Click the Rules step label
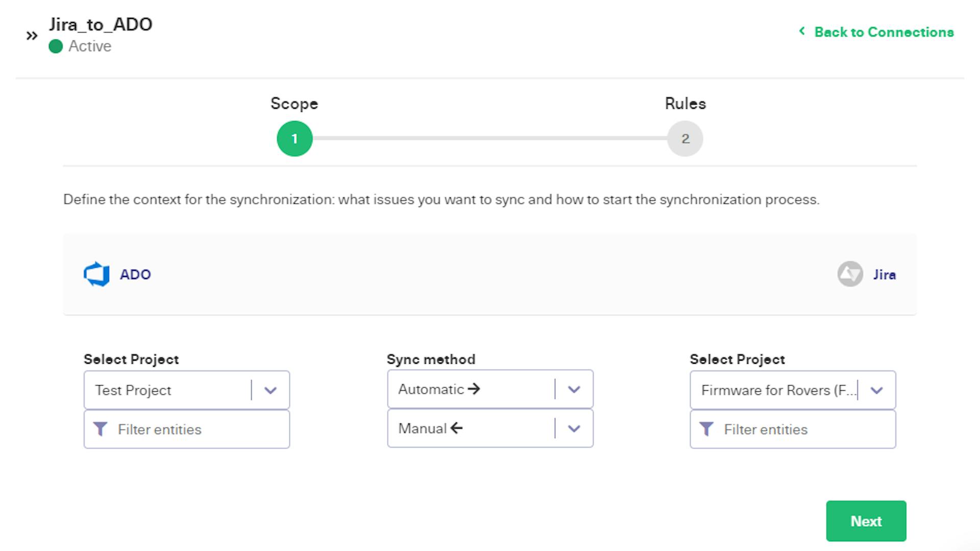 685,104
